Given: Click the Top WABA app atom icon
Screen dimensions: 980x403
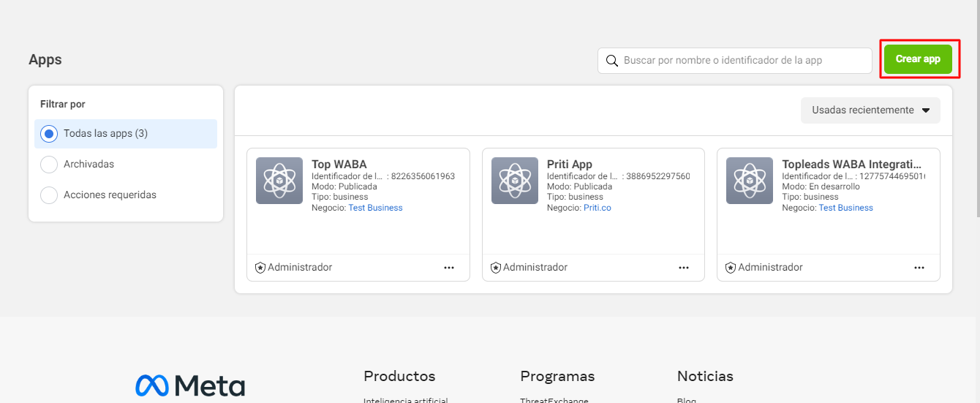Looking at the screenshot, I should (279, 181).
